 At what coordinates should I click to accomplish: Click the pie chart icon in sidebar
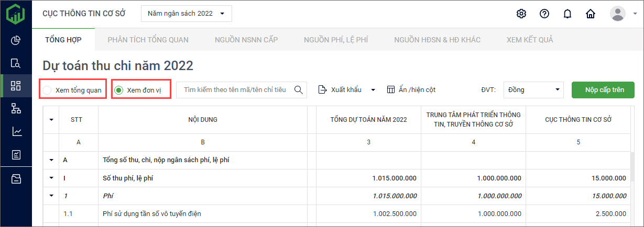click(16, 40)
